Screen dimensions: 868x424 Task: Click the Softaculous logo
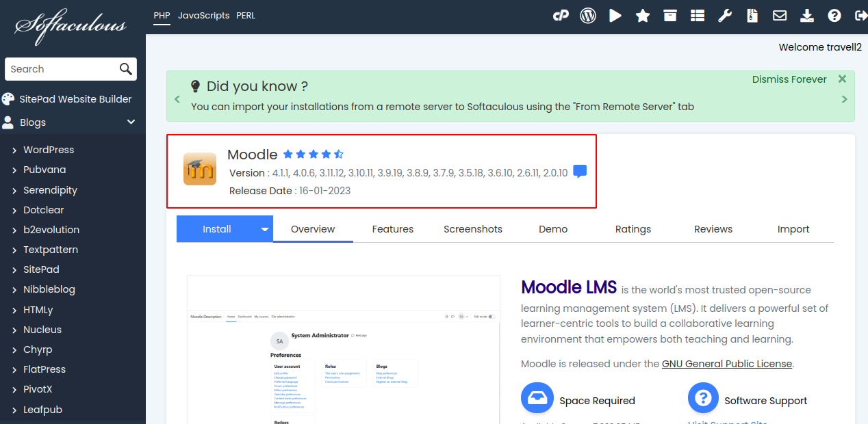[71, 26]
